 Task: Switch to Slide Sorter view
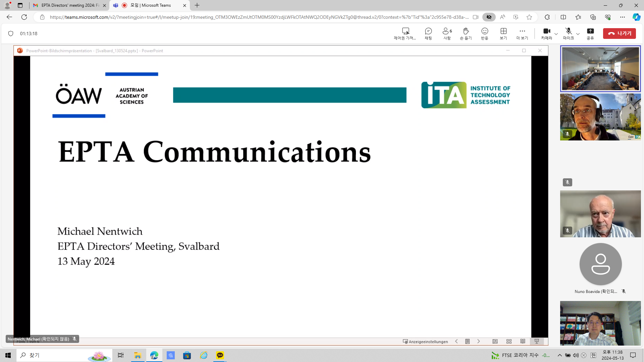[x=509, y=341]
